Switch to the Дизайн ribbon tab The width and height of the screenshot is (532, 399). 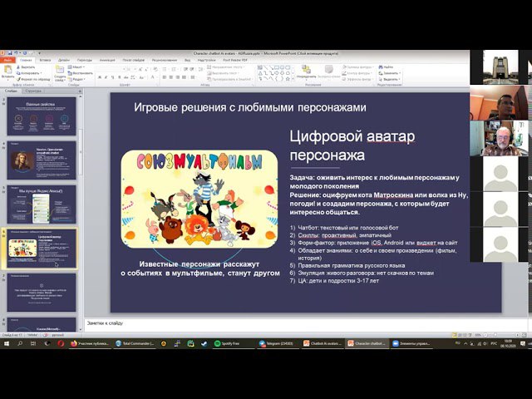pos(64,60)
